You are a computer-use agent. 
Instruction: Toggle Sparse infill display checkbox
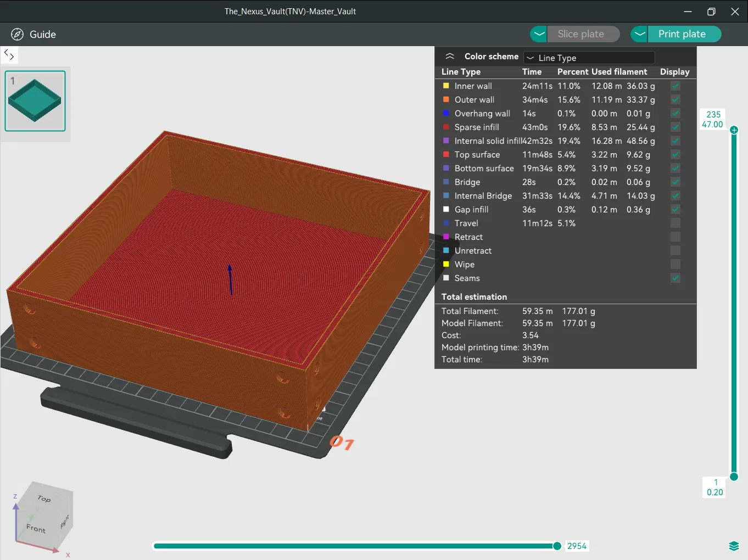pyautogui.click(x=676, y=127)
